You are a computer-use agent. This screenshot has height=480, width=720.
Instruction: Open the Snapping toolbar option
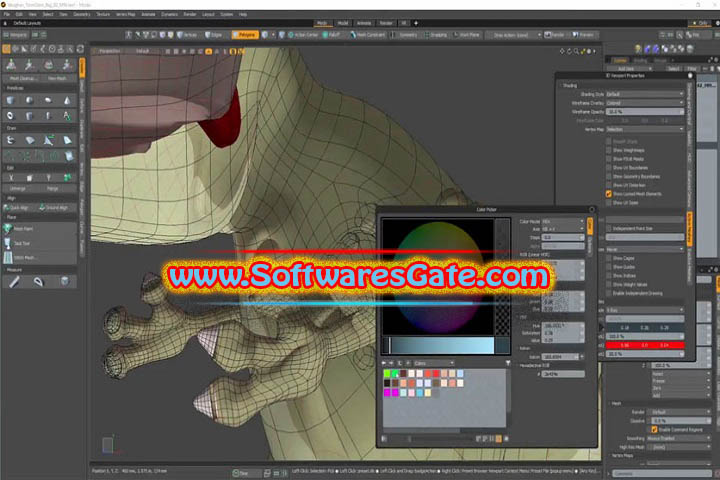[x=436, y=35]
